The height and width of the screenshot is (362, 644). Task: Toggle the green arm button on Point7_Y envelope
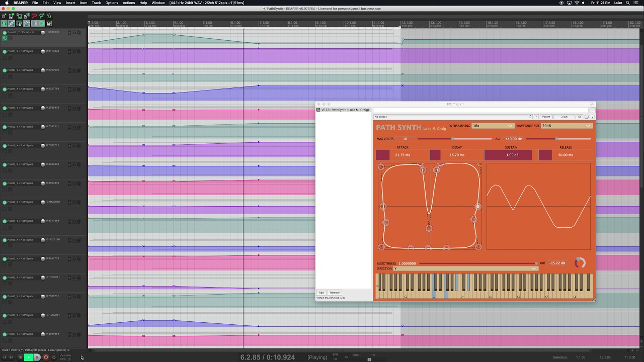click(x=5, y=334)
